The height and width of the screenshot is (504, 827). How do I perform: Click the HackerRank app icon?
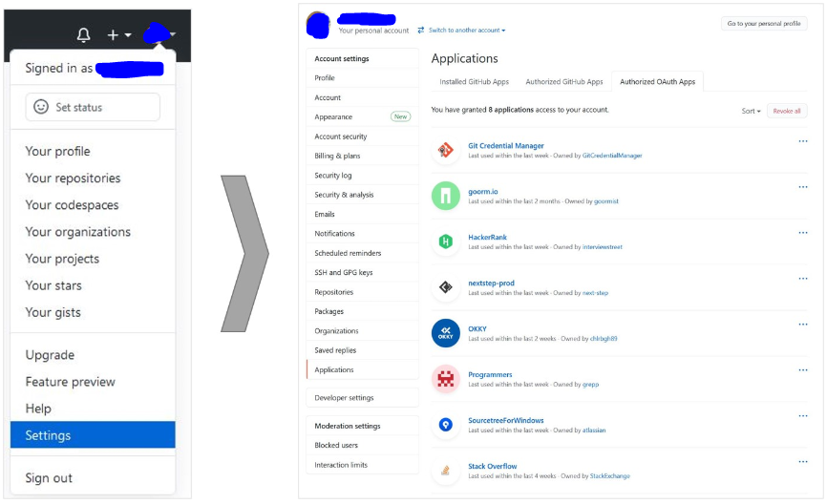click(x=446, y=242)
